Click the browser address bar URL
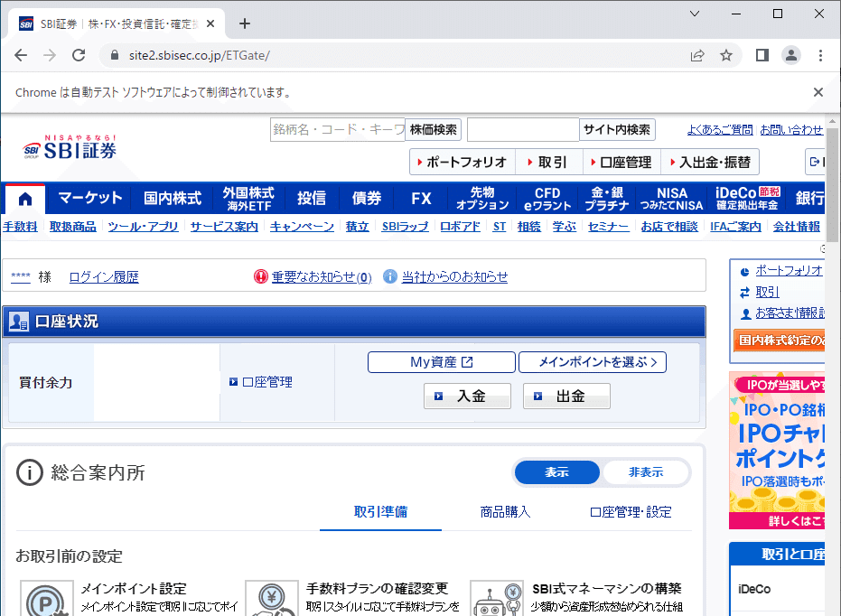The image size is (841, 616). (199, 55)
